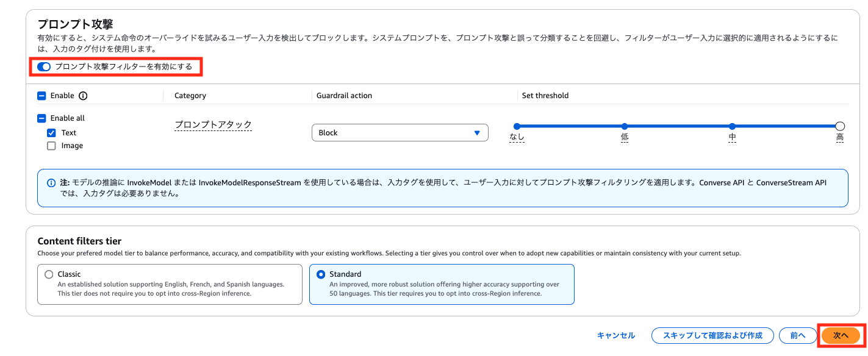Click the 高 threshold slider handle
868x356 pixels.
(840, 126)
